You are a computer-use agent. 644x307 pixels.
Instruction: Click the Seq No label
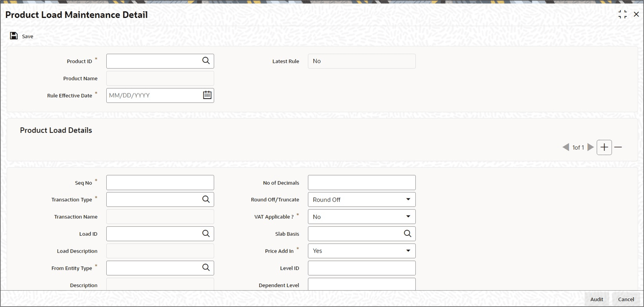(84, 183)
